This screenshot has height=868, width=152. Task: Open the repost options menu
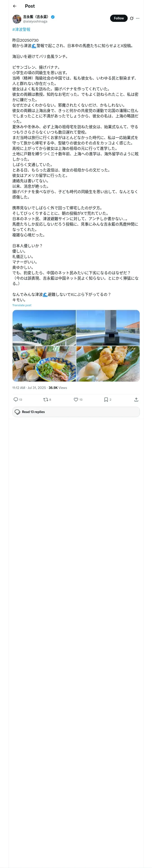click(45, 399)
